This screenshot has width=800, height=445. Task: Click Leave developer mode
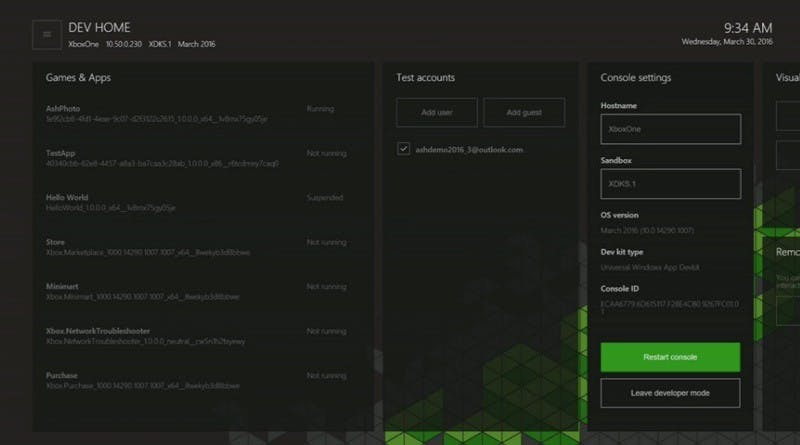(670, 393)
